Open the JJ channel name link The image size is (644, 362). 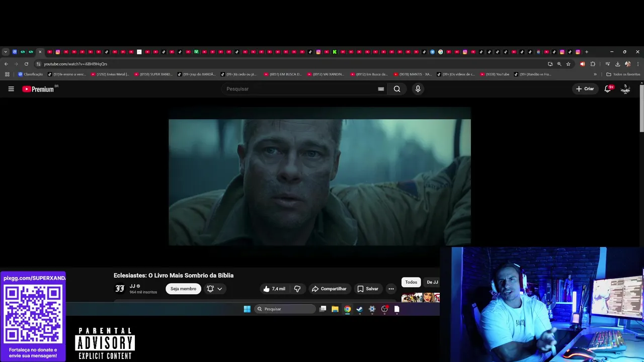click(x=132, y=286)
